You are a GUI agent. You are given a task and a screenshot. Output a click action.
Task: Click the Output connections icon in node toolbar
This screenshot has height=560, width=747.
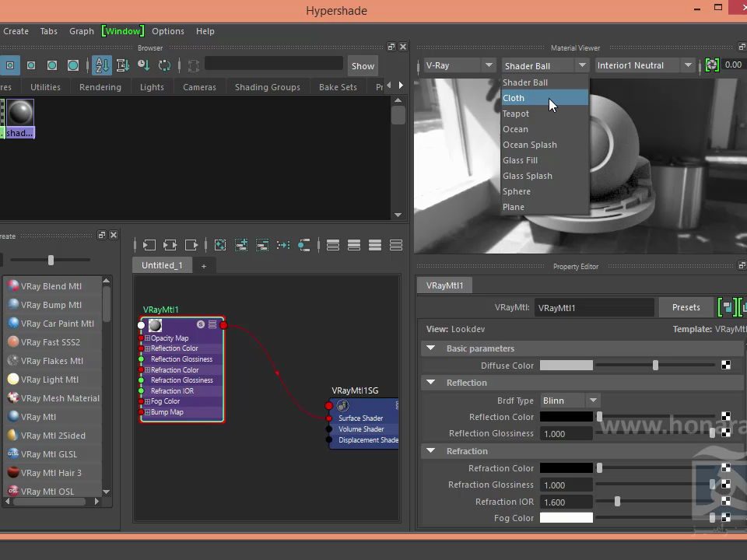pyautogui.click(x=191, y=245)
